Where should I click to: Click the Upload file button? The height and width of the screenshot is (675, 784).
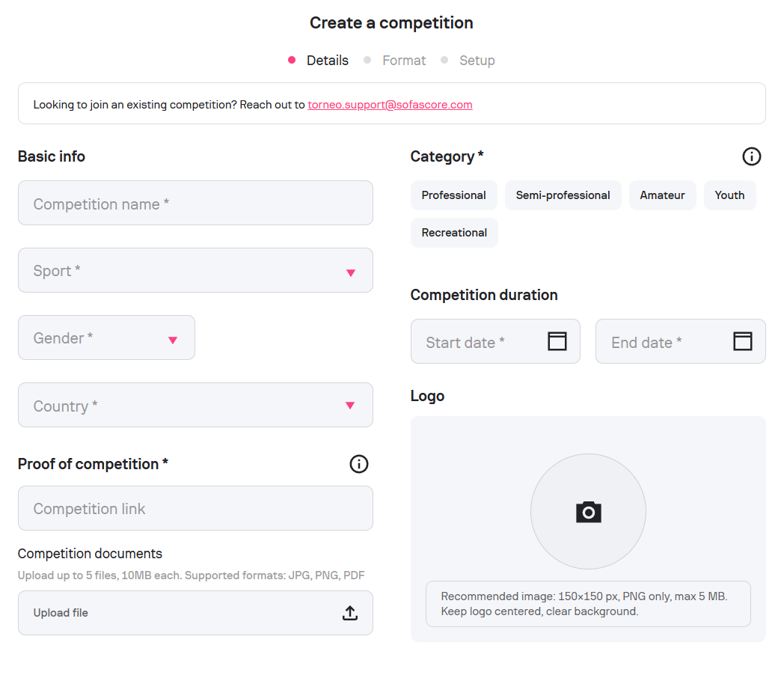(x=195, y=613)
